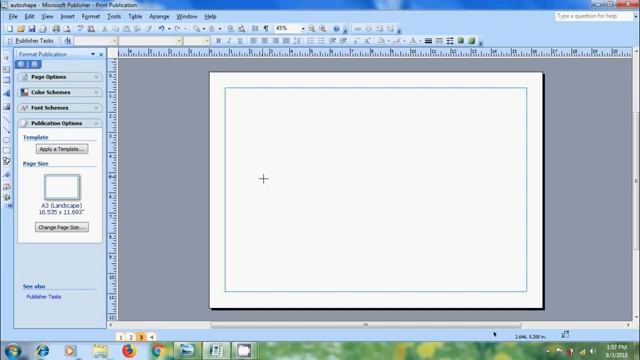Image resolution: width=640 pixels, height=360 pixels.
Task: Expand the Color Schemes section
Action: [x=60, y=92]
